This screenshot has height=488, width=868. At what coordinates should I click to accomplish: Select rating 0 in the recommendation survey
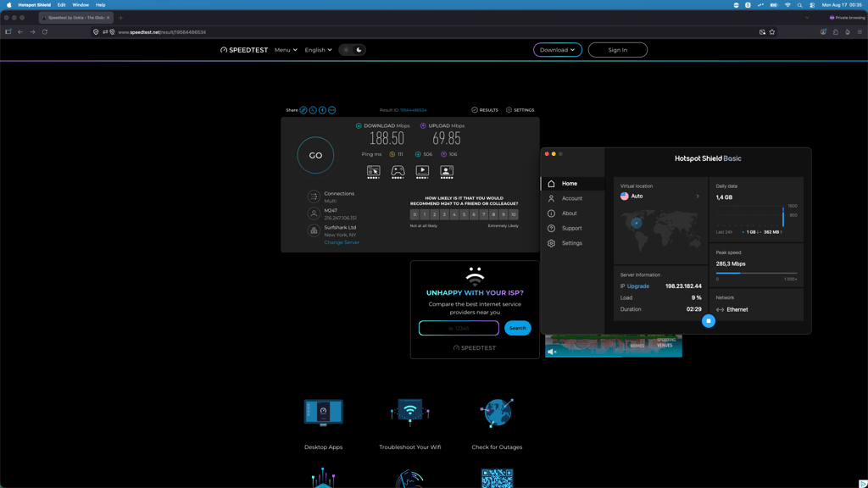(415, 214)
